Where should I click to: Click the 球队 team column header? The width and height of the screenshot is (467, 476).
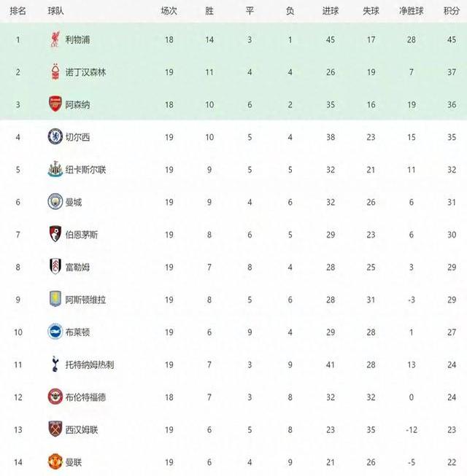pos(55,11)
